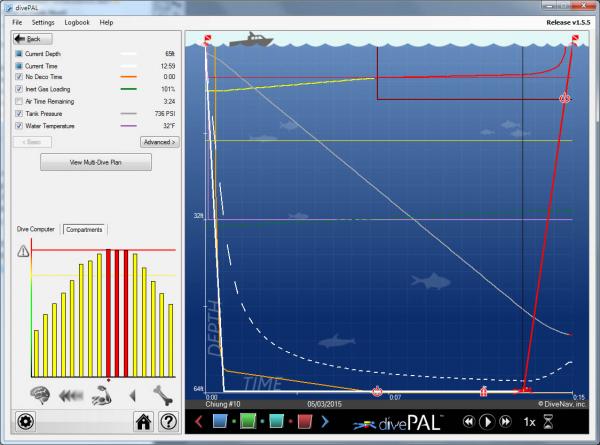Click the orange No Deco Time color line
Image resolution: width=600 pixels, height=445 pixels.
(128, 76)
